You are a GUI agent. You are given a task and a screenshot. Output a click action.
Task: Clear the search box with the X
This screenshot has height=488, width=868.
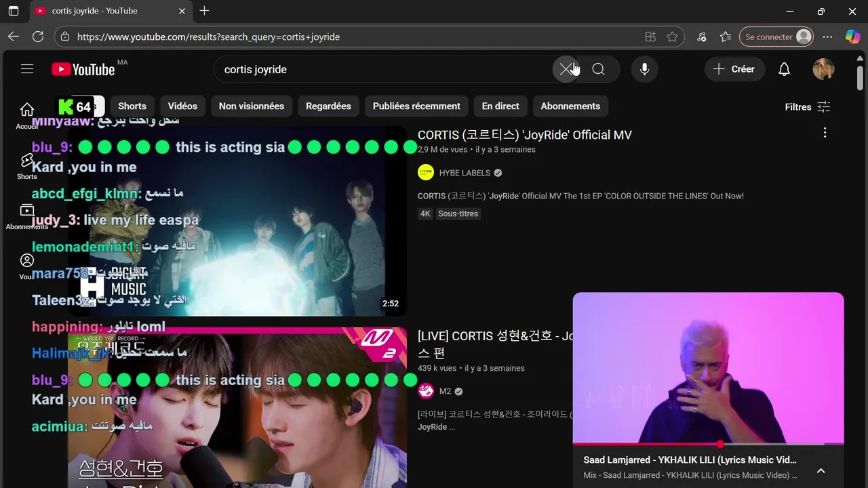pos(566,69)
